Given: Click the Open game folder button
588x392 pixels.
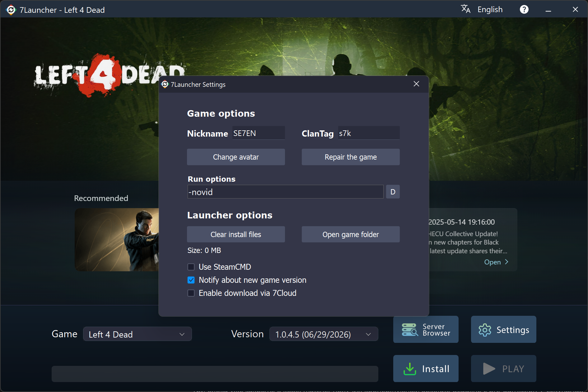Looking at the screenshot, I should click(351, 234).
